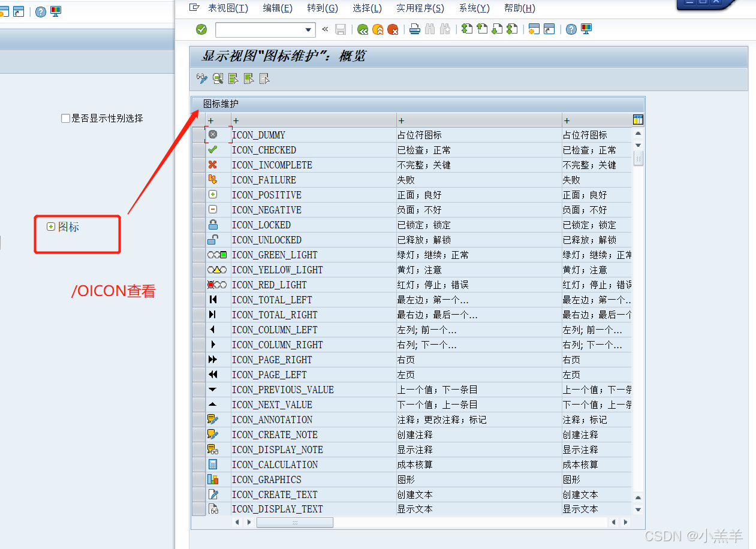The height and width of the screenshot is (549, 756).
Task: Click the Print icon in the toolbar
Action: click(x=414, y=29)
